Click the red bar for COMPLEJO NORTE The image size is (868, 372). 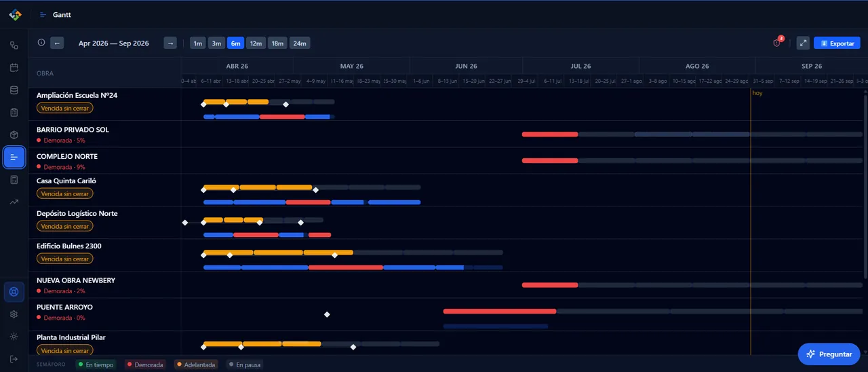click(550, 160)
